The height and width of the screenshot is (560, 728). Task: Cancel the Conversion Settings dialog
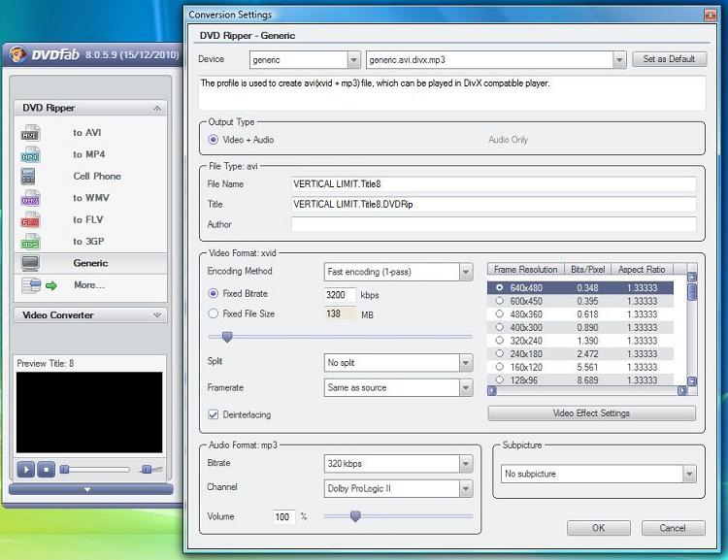[673, 528]
